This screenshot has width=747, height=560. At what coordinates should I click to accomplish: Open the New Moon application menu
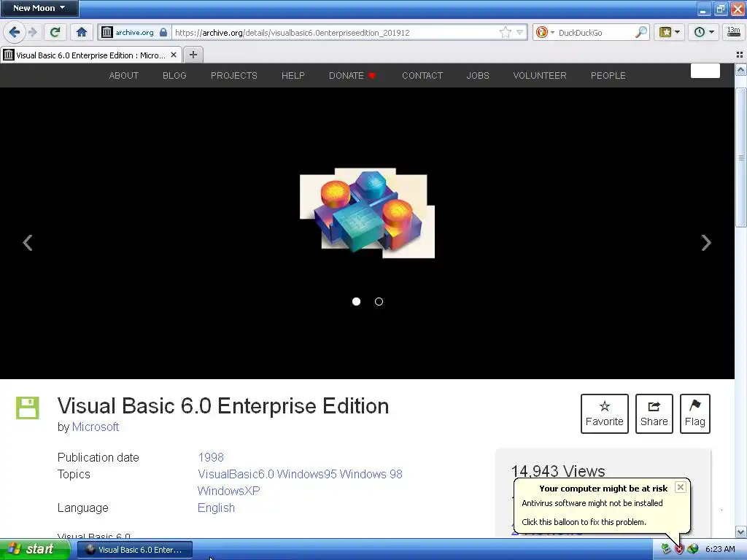pyautogui.click(x=39, y=8)
